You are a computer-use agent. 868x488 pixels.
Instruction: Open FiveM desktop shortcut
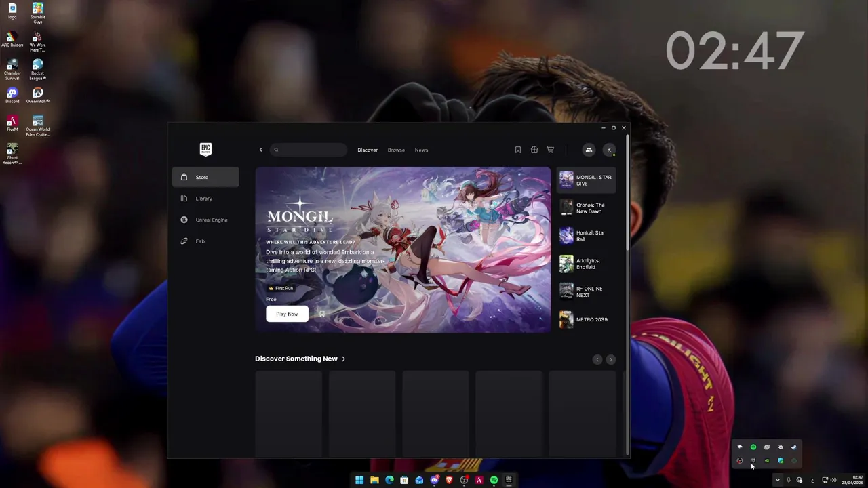(x=12, y=124)
